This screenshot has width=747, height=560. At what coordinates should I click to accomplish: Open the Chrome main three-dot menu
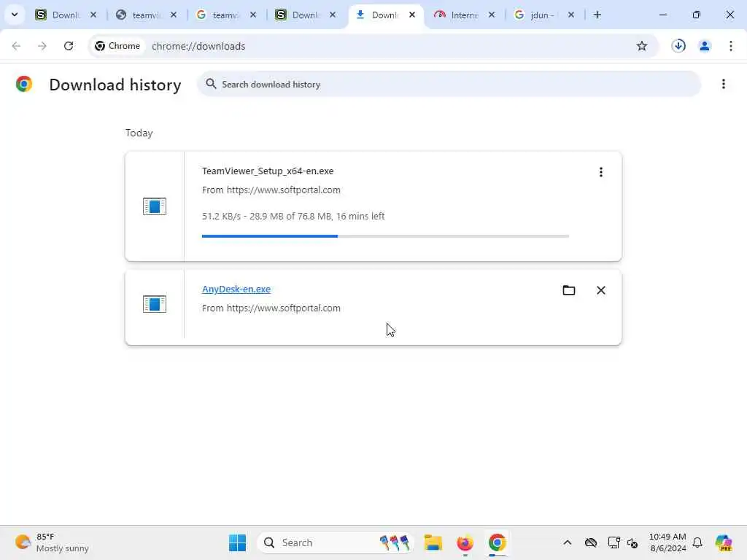tap(730, 46)
